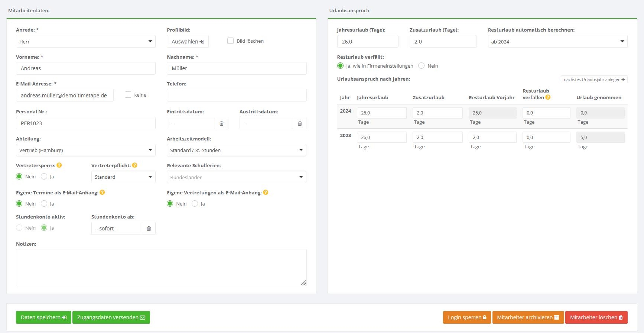Click help icon beside Resturlaub verfallen
Screen dimensions: 644x333
tap(548, 97)
